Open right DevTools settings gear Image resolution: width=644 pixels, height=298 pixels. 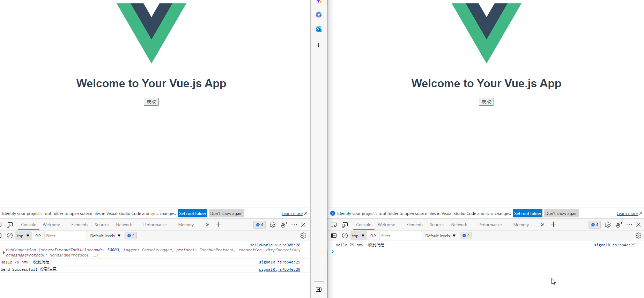pos(608,225)
